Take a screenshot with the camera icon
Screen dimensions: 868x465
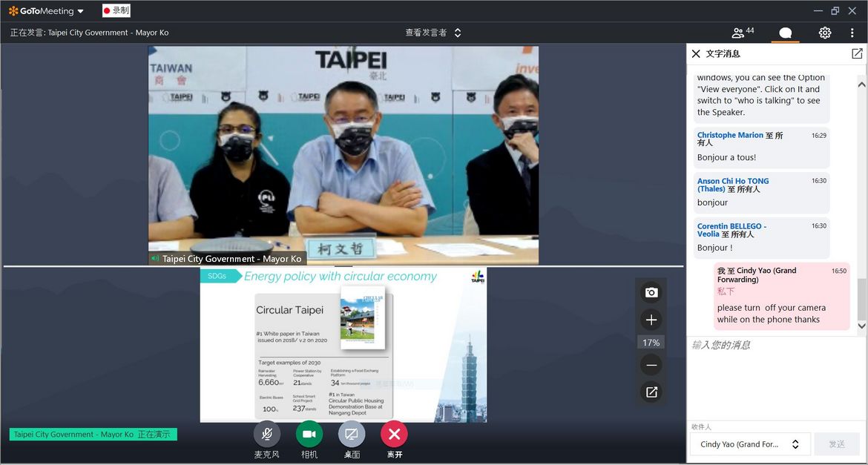coord(651,292)
